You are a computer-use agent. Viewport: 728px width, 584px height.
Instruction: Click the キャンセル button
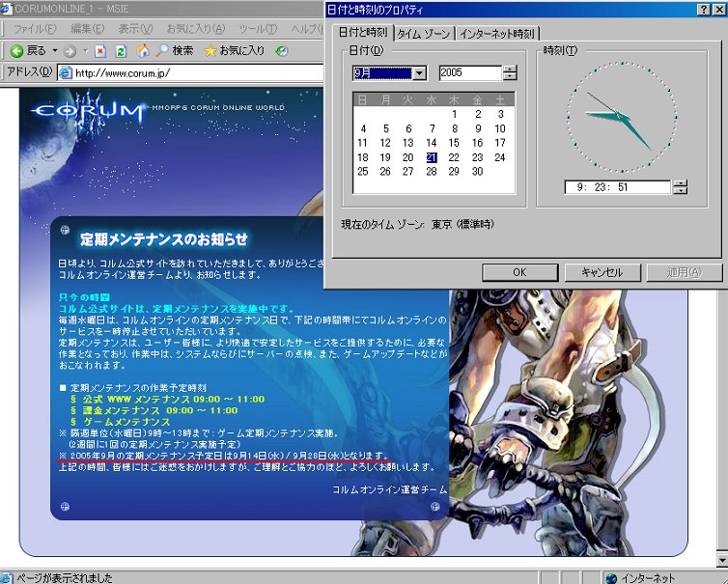pyautogui.click(x=602, y=272)
